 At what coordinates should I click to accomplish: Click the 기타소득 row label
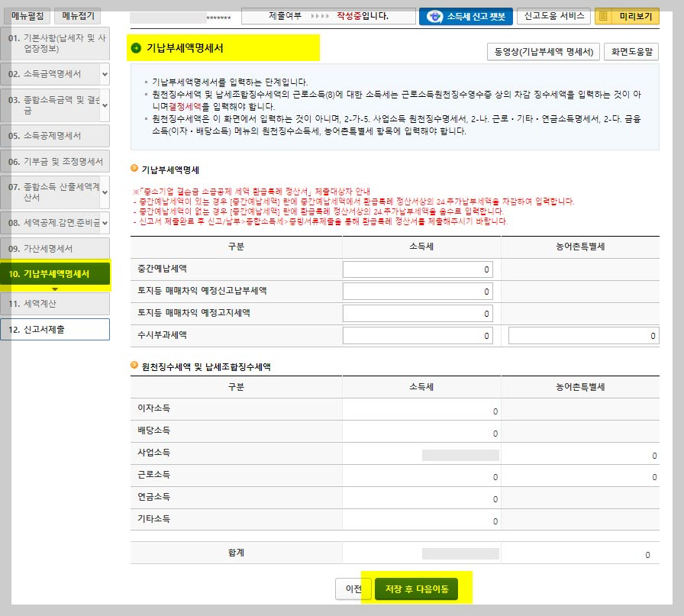click(153, 519)
